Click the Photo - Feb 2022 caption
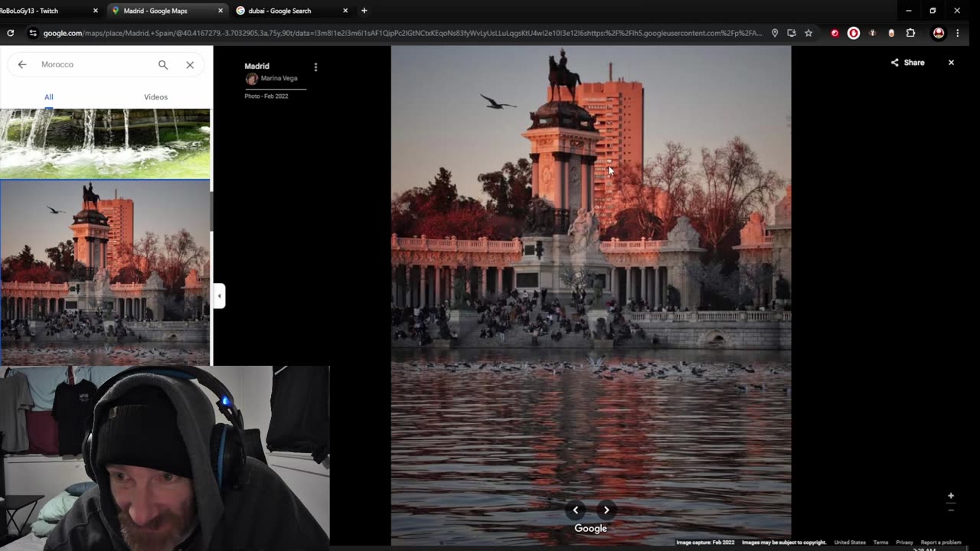 point(266,96)
